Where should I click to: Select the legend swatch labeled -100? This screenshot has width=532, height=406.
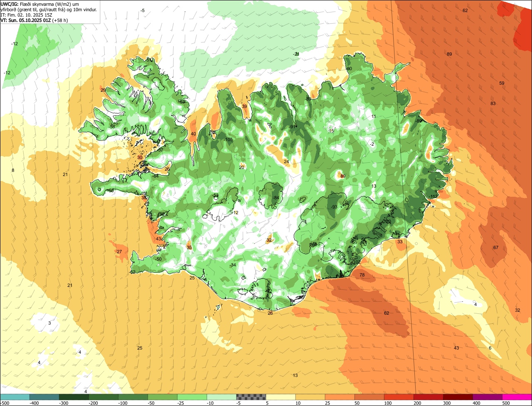coord(133,397)
